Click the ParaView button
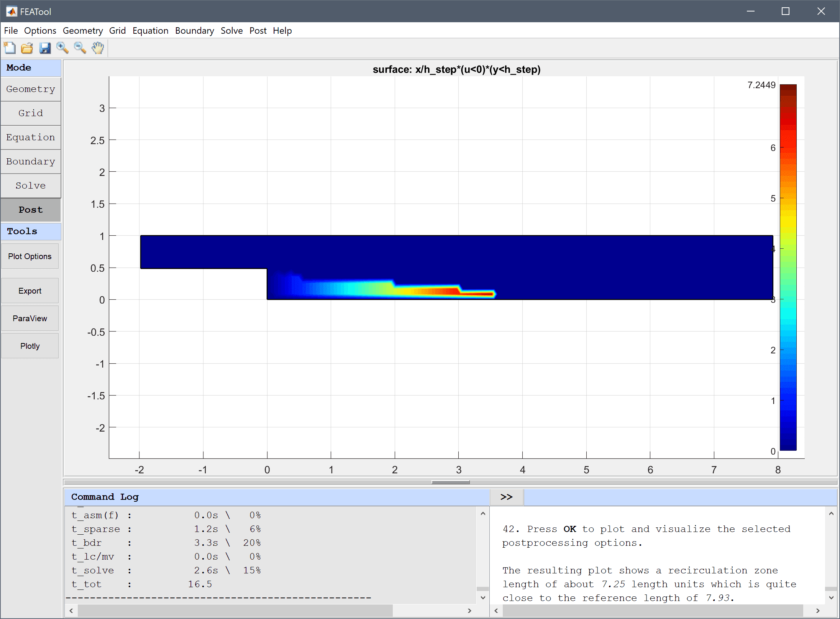 [x=30, y=318]
